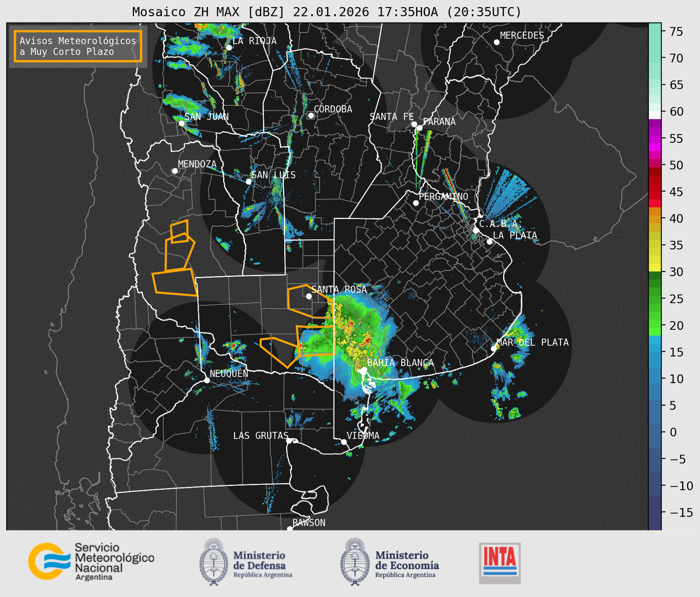The image size is (700, 597).
Task: Select the SANTA FE city marker
Action: [x=414, y=124]
